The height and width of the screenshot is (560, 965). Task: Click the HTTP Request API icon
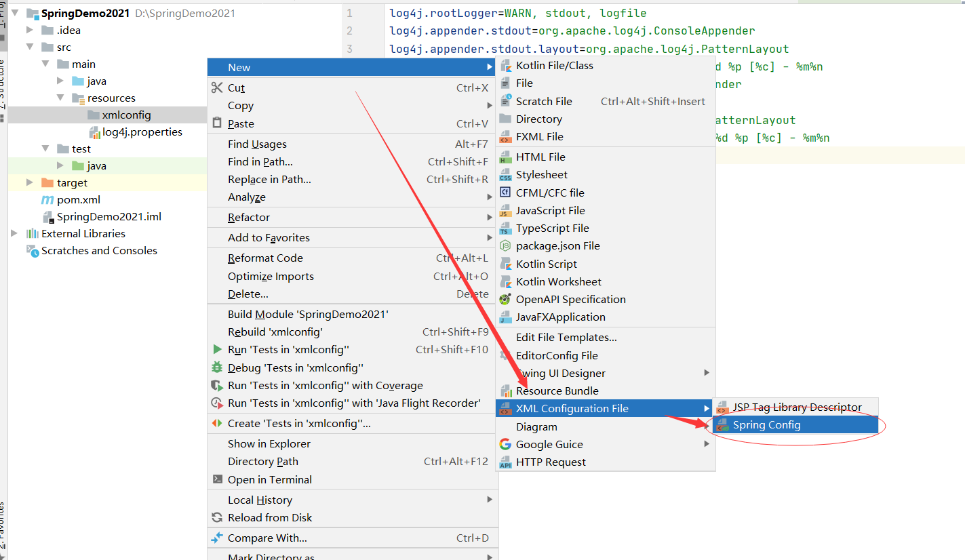pos(505,462)
